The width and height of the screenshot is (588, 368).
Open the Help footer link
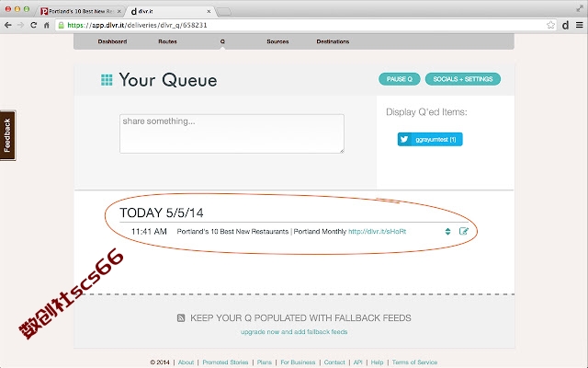[378, 362]
